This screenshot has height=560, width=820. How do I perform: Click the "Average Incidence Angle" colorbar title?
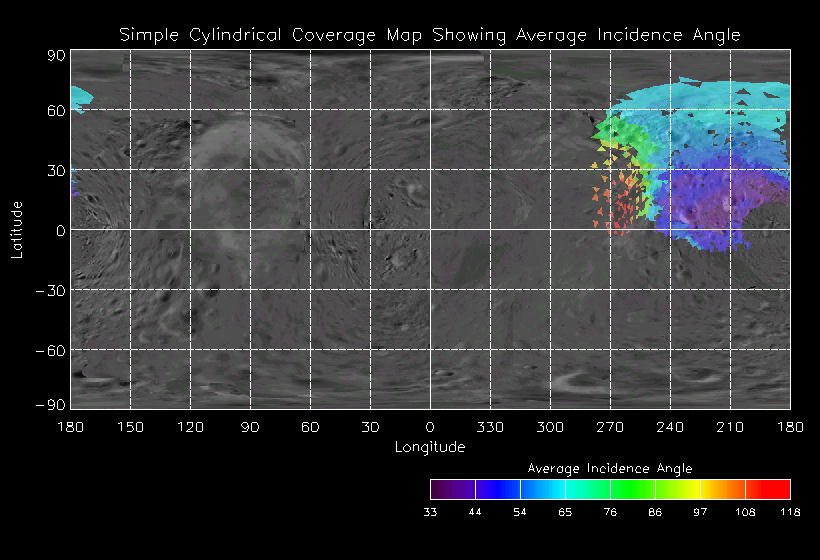click(x=610, y=468)
